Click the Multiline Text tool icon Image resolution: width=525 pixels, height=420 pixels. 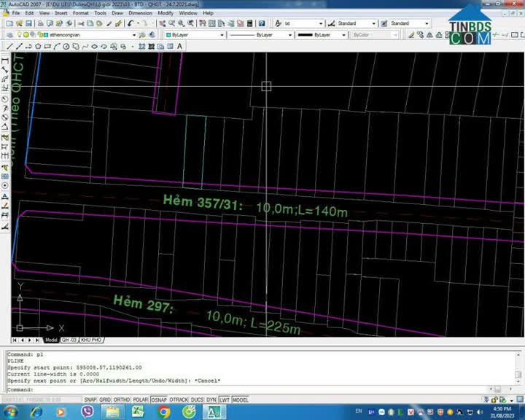180,46
